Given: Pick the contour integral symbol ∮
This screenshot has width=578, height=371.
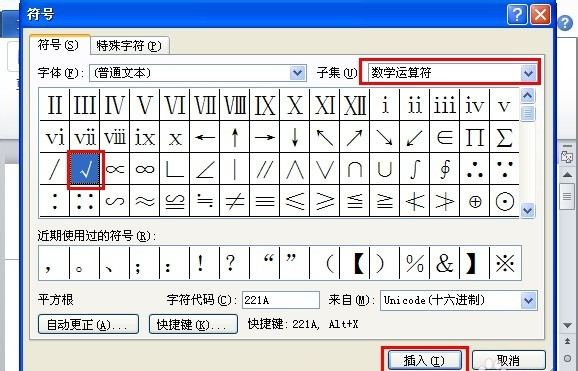Looking at the screenshot, I should (445, 169).
